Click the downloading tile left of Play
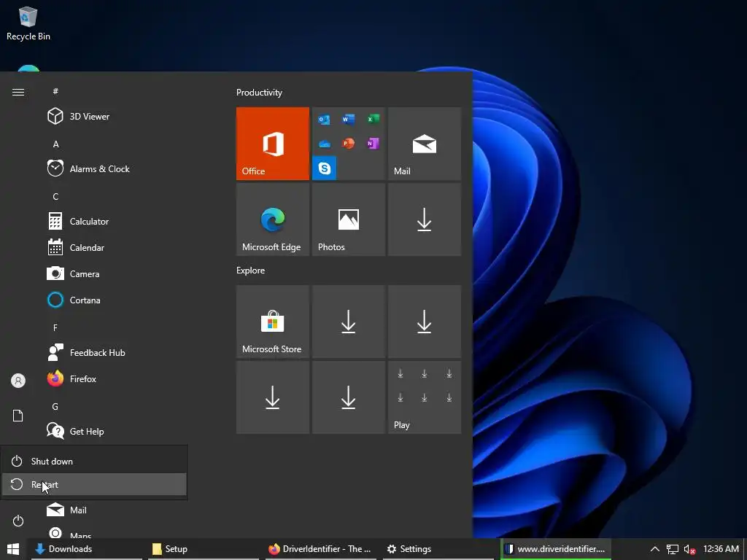747x560 pixels. pos(348,397)
